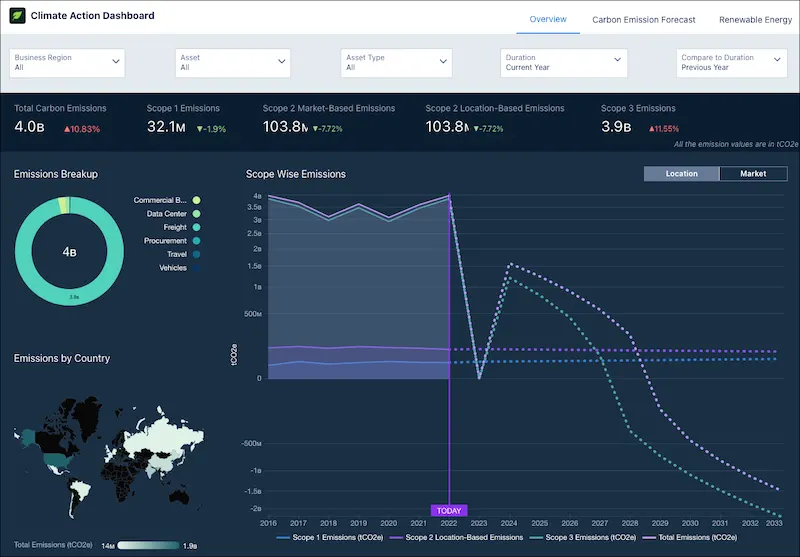Screen dimensions: 800x557
Task: Switch to the Renewable Energy tab
Action: click(756, 20)
